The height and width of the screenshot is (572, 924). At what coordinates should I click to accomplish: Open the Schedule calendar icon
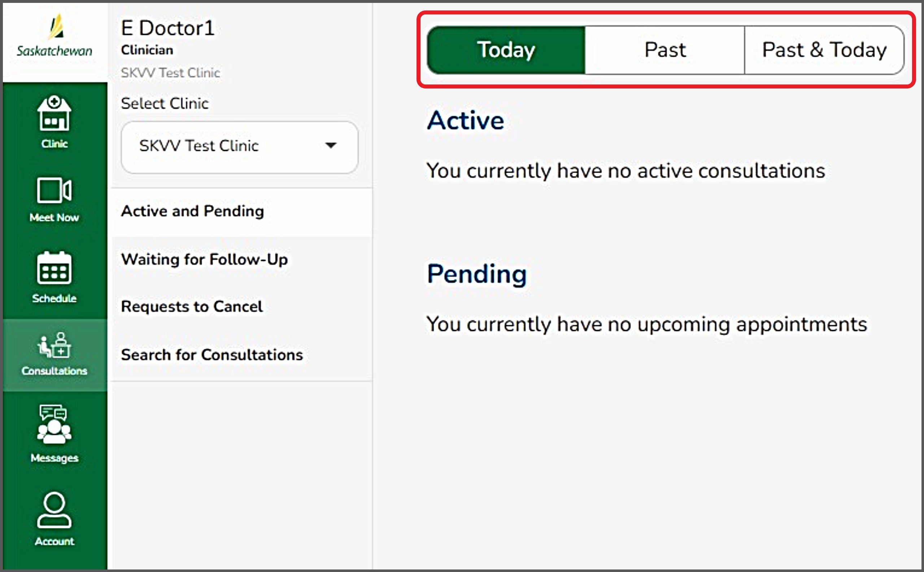[54, 268]
